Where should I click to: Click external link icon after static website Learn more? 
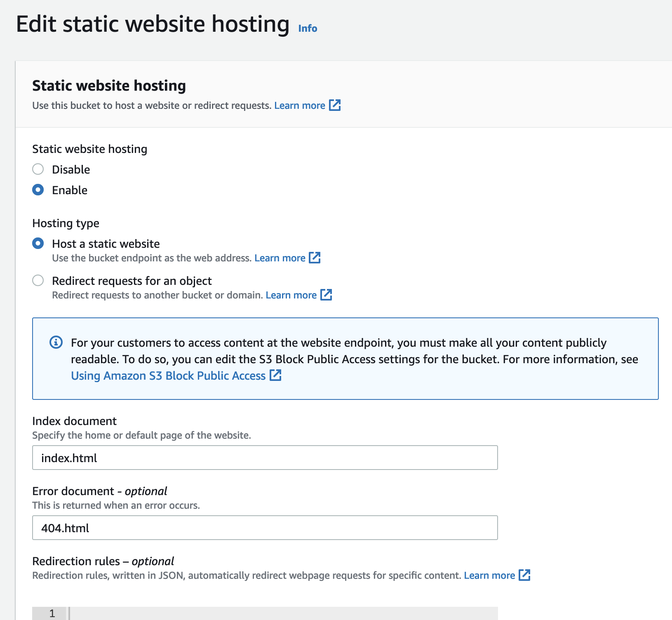[315, 258]
